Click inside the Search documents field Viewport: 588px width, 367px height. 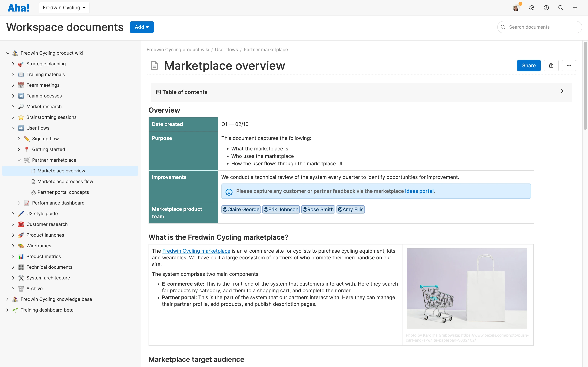pyautogui.click(x=539, y=27)
